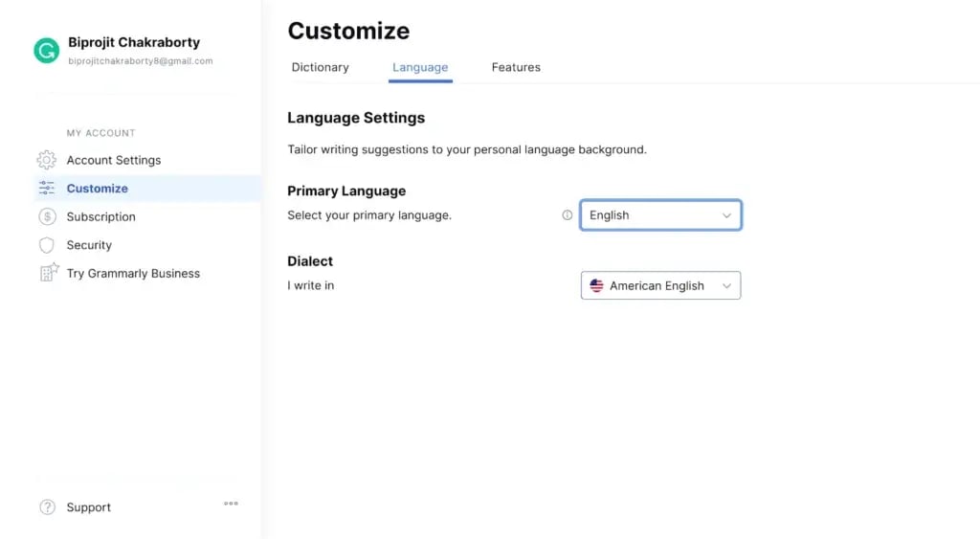The image size is (980, 539).
Task: Click the American flag icon in Dialect
Action: click(x=596, y=285)
